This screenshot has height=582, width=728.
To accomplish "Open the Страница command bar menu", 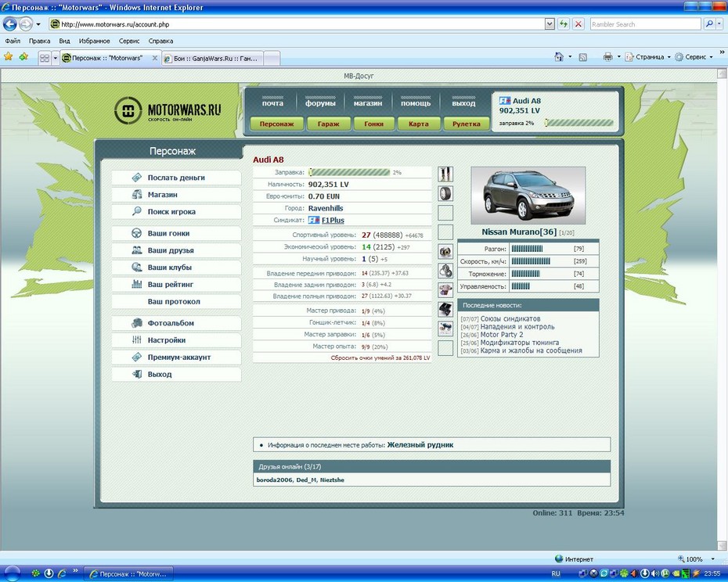I will 647,57.
